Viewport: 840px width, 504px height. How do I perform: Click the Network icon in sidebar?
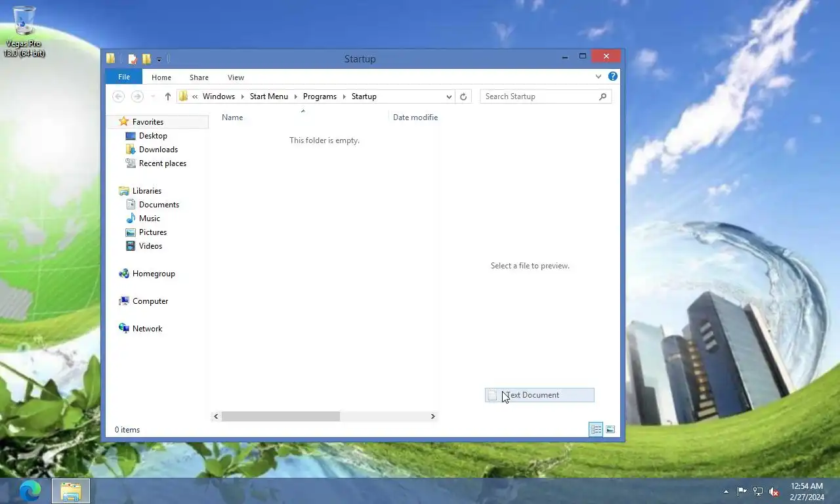123,329
